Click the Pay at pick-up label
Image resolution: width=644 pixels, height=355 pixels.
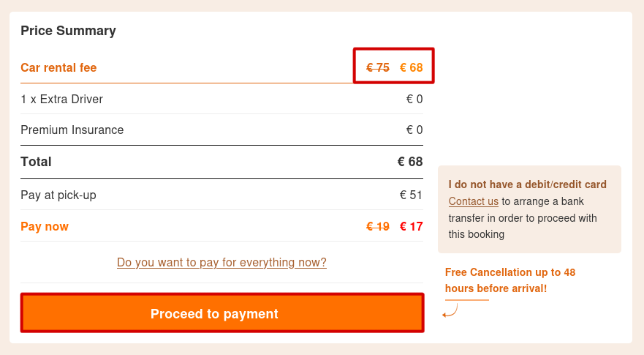[58, 195]
